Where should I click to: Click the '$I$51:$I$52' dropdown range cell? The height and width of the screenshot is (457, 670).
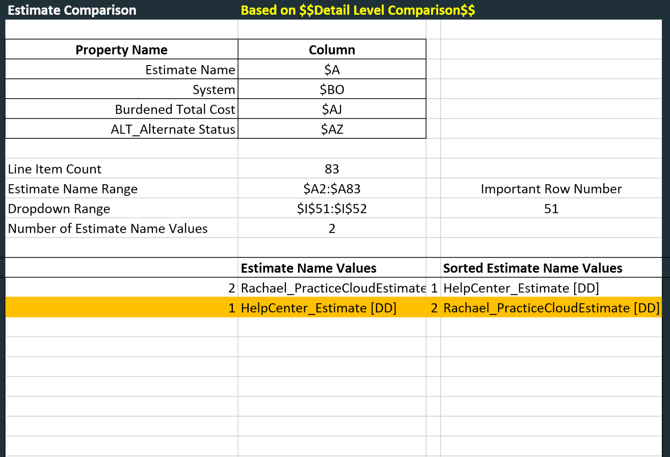pos(332,209)
